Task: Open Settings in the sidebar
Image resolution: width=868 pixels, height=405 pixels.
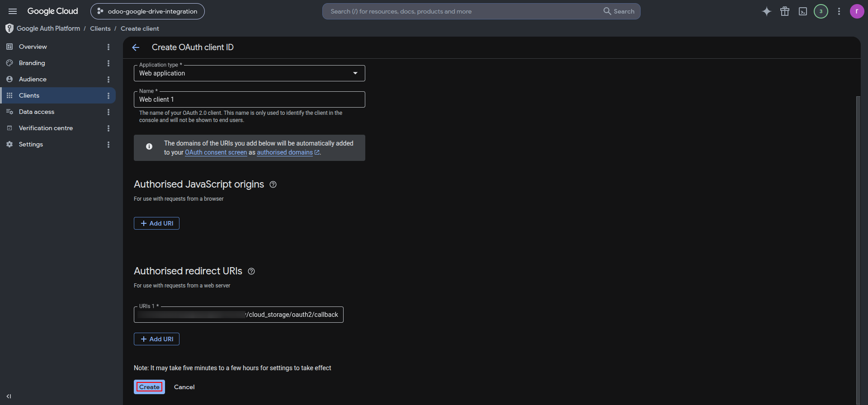Action: pyautogui.click(x=31, y=144)
